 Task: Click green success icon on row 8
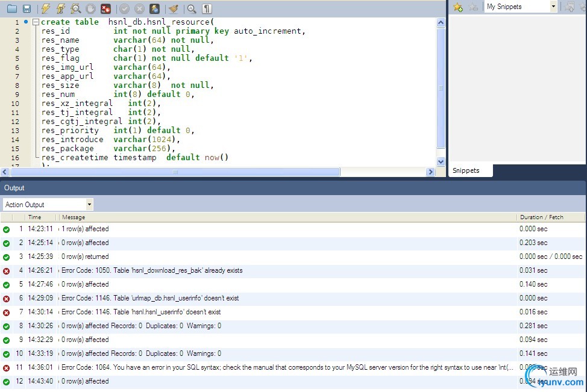7,326
